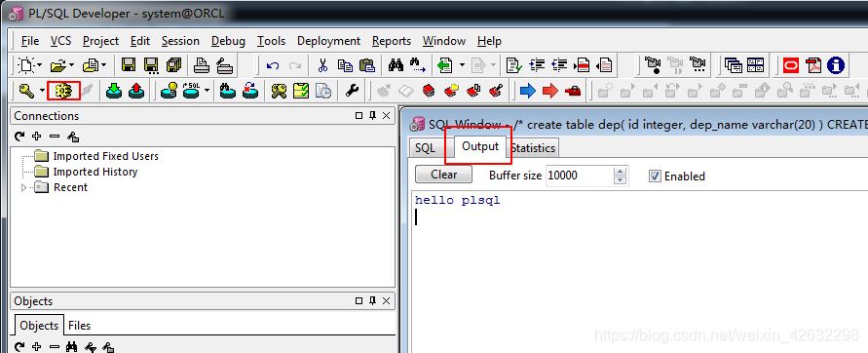Click the hello plsql output text
Image resolution: width=868 pixels, height=353 pixels.
458,201
